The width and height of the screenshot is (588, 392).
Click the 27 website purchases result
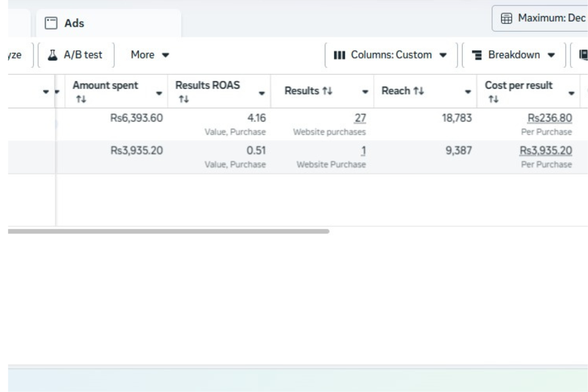click(360, 118)
